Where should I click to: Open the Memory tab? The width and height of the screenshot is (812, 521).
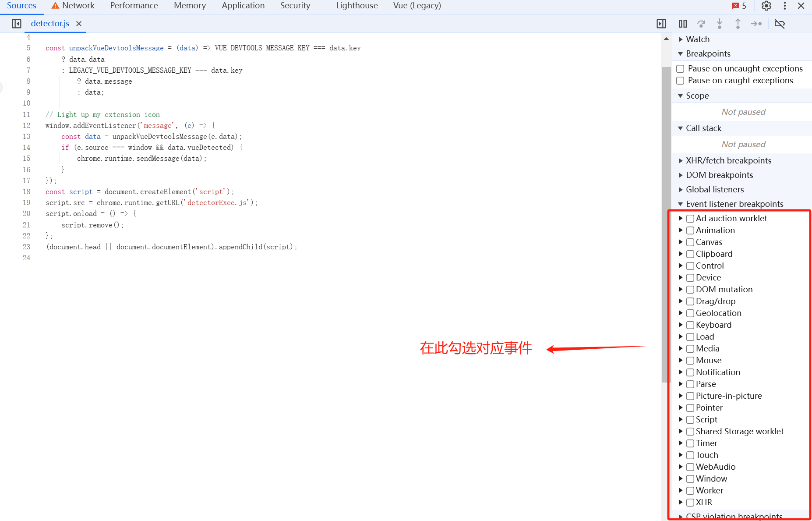tap(190, 6)
